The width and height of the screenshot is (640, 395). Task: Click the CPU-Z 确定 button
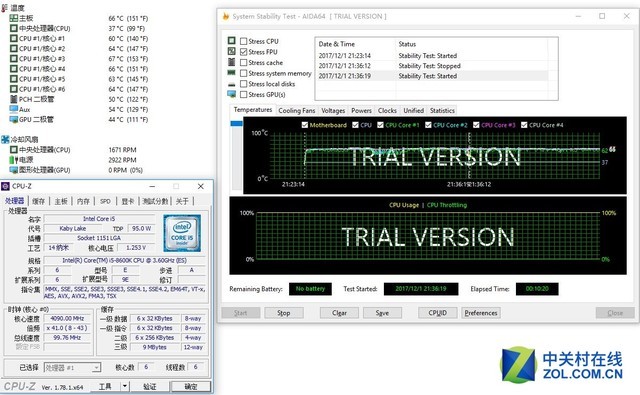point(191,386)
